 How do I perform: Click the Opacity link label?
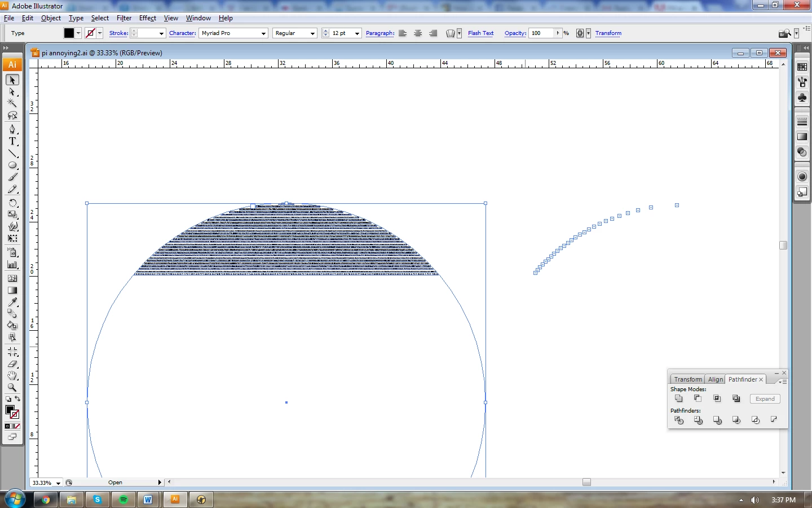click(515, 33)
